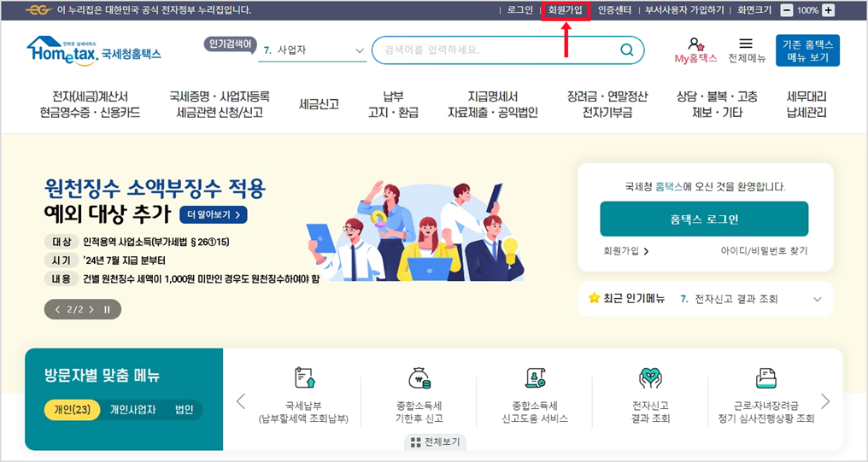The width and height of the screenshot is (868, 462).
Task: Click 회원가입 in the top bar
Action: (566, 10)
